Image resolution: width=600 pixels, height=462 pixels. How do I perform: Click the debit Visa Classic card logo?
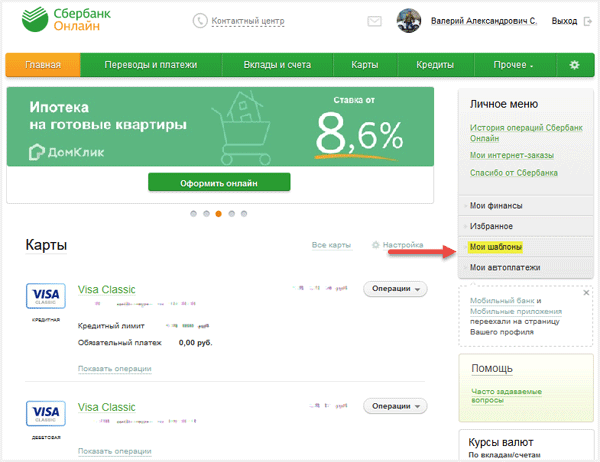(46, 413)
